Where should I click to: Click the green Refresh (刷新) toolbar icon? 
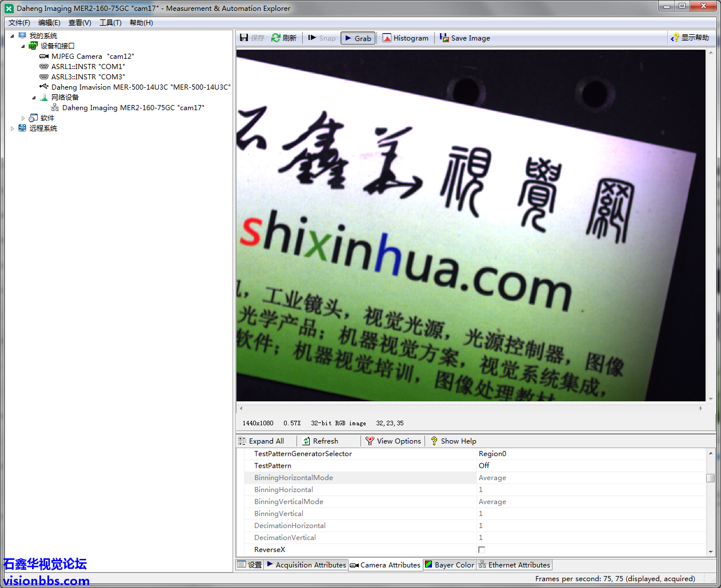point(276,38)
